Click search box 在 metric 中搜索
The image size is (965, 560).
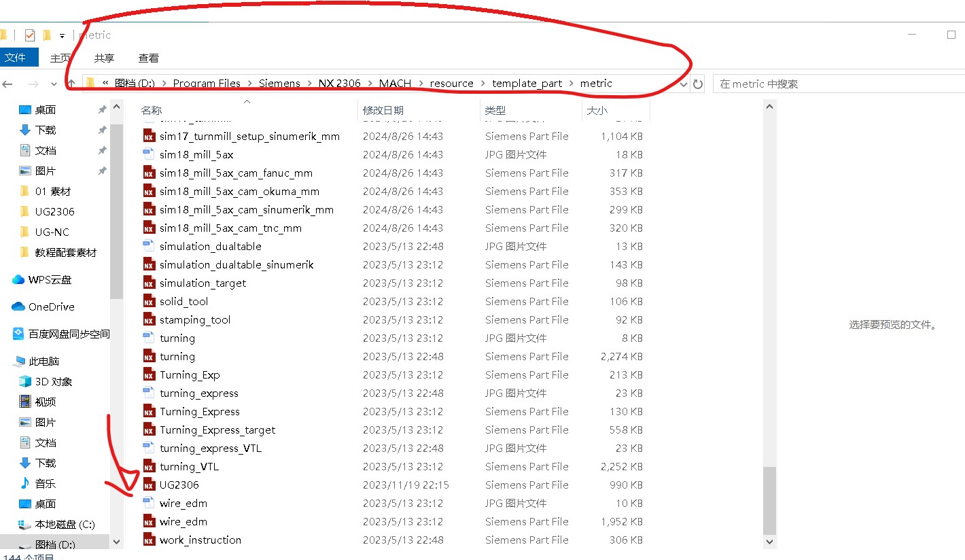[x=839, y=84]
